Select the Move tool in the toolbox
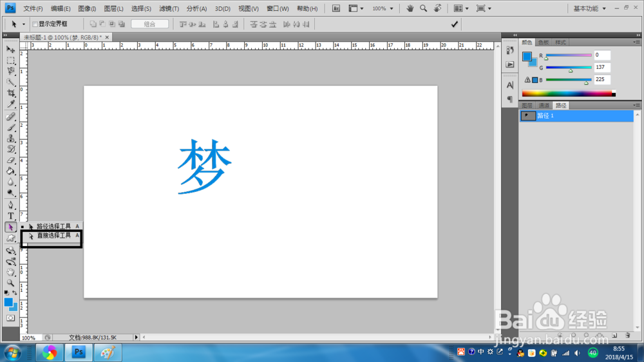644x362 pixels. pyautogui.click(x=11, y=50)
